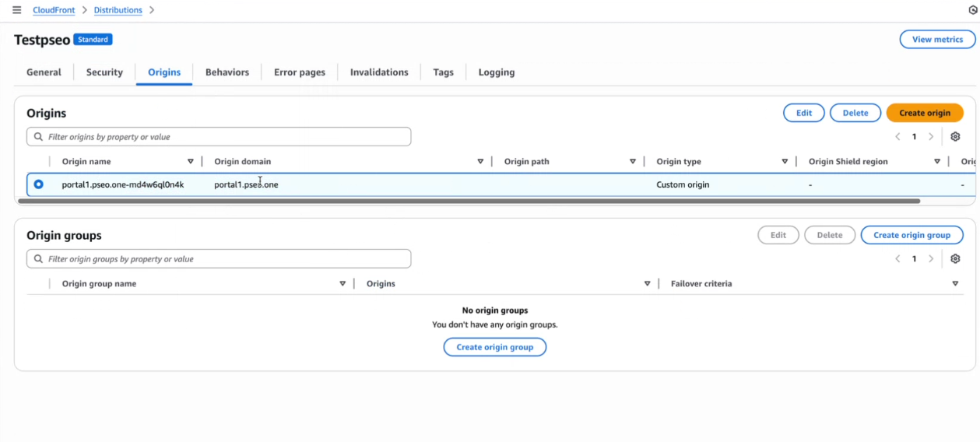The height and width of the screenshot is (442, 980).
Task: Switch to the Security tab
Action: coord(104,72)
